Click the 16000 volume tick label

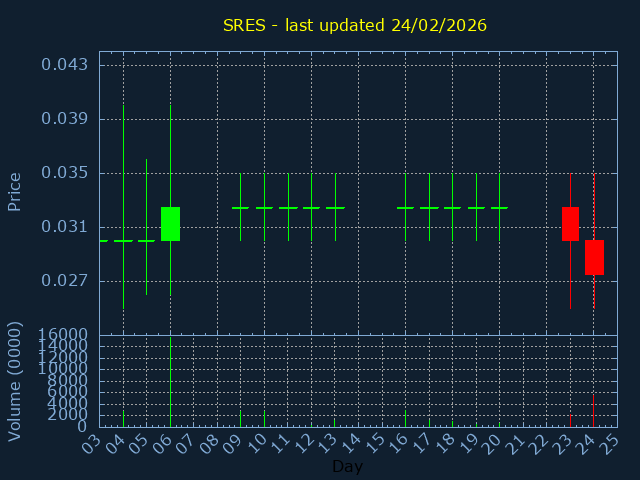point(60,335)
